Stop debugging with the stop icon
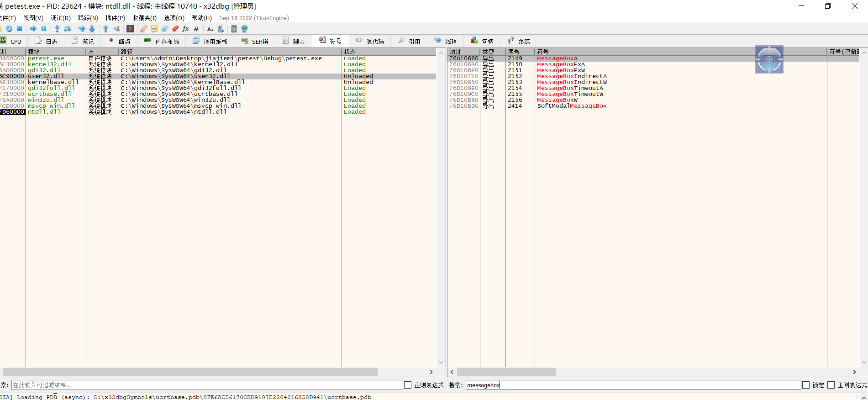868x400 pixels. (19, 29)
